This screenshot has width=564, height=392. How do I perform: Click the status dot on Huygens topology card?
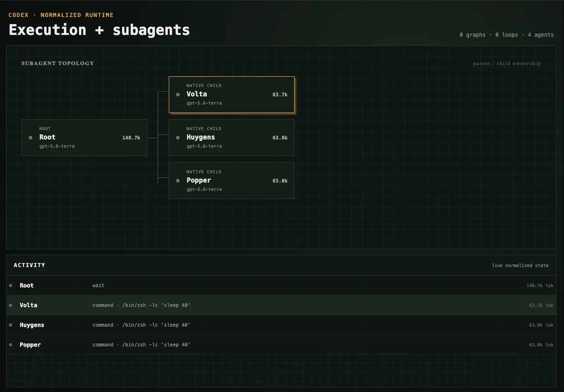(x=178, y=138)
